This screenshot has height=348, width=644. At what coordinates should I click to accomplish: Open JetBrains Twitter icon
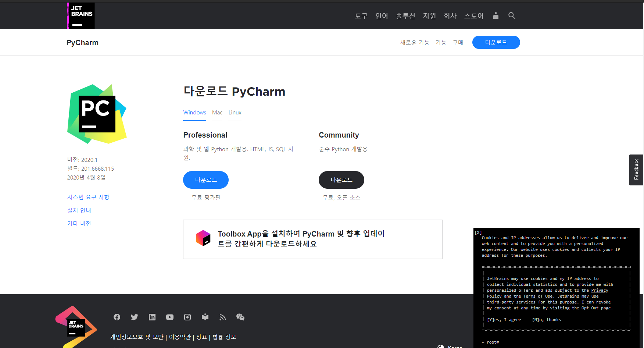(x=135, y=317)
